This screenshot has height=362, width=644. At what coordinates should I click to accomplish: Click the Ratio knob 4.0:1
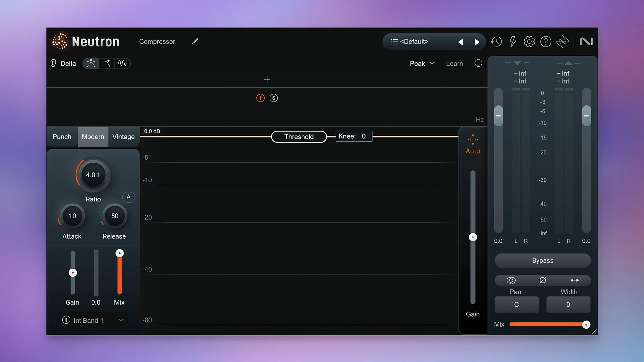click(x=93, y=175)
